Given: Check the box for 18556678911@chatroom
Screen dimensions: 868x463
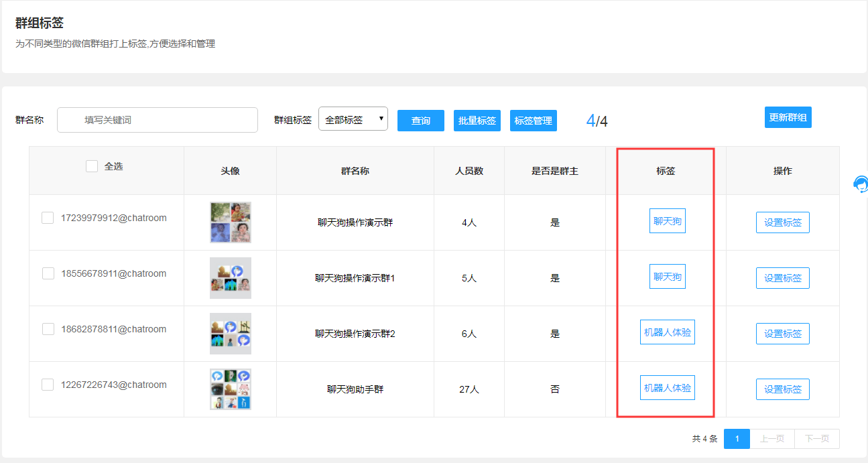Looking at the screenshot, I should click(48, 273).
